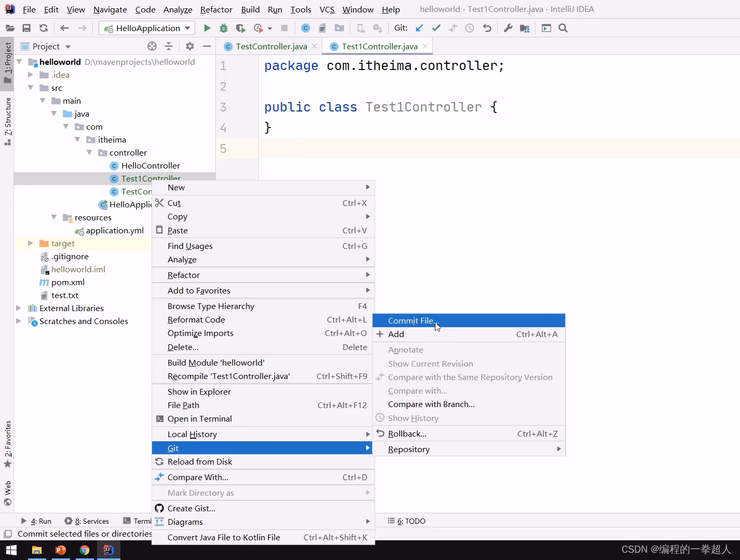Click the Collapse All icon in Project panel
The image size is (740, 560).
(x=169, y=46)
